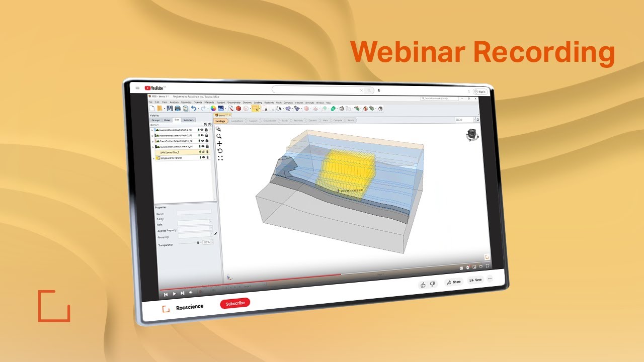
Task: Click the Sign in button
Action: click(x=479, y=92)
